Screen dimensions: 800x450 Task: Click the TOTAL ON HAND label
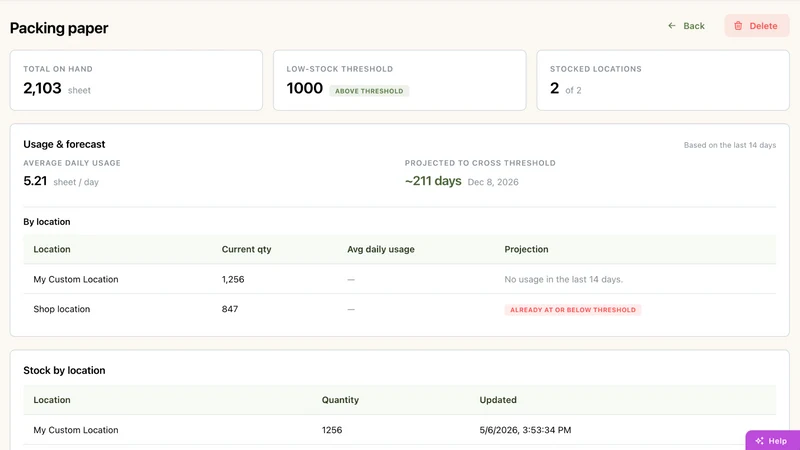click(x=58, y=69)
